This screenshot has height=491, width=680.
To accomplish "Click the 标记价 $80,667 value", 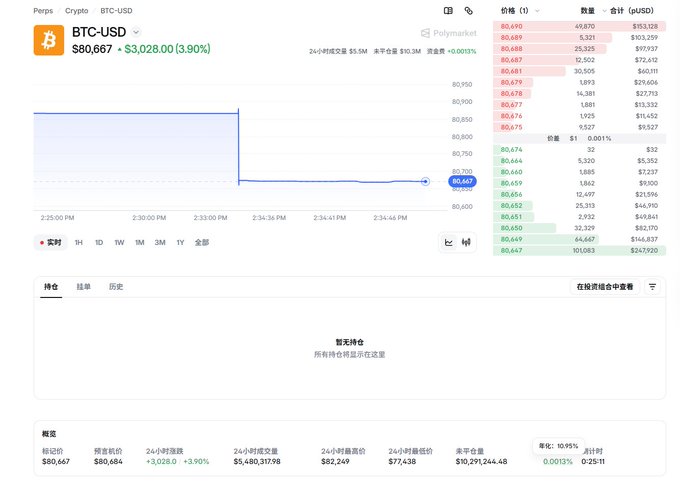I will pos(56,462).
